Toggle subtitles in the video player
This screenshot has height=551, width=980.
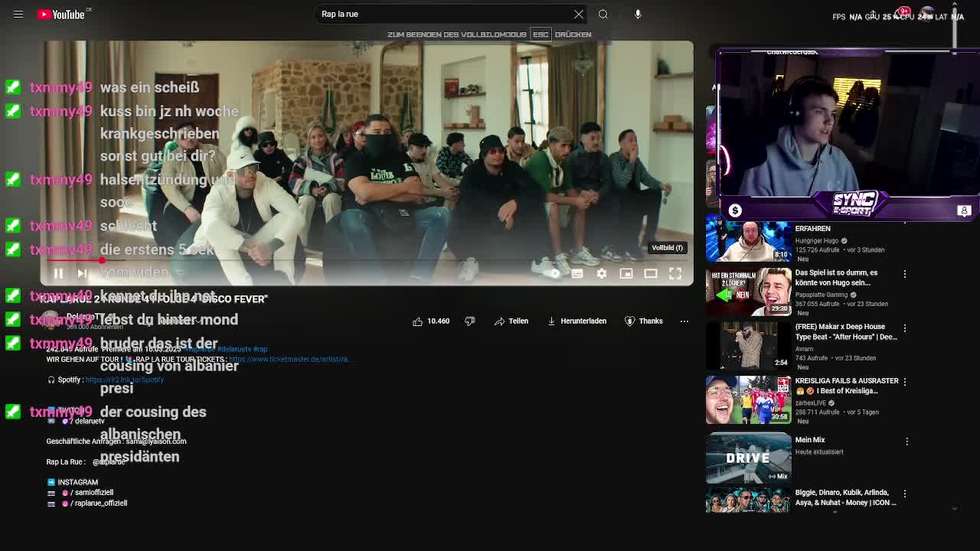click(577, 273)
